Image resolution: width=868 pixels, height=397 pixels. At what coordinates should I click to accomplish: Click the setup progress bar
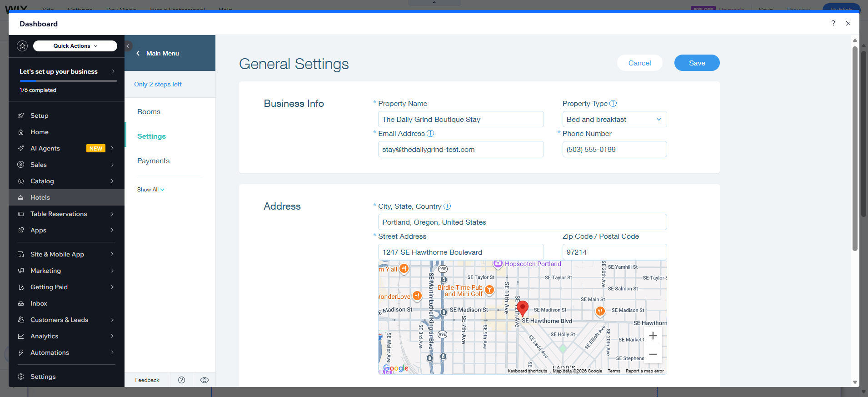pyautogui.click(x=68, y=81)
